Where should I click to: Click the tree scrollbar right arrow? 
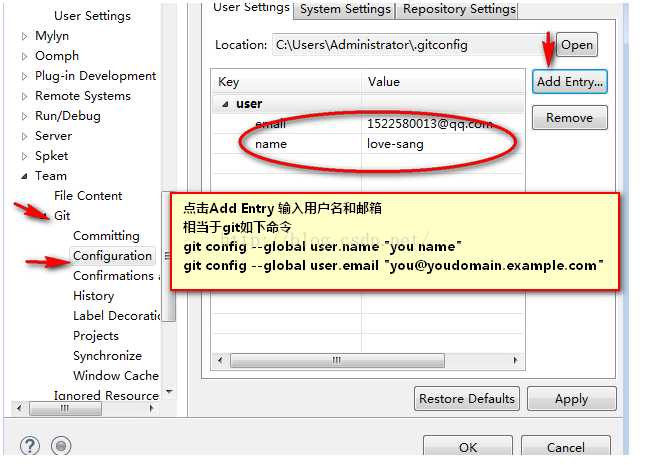click(x=152, y=408)
